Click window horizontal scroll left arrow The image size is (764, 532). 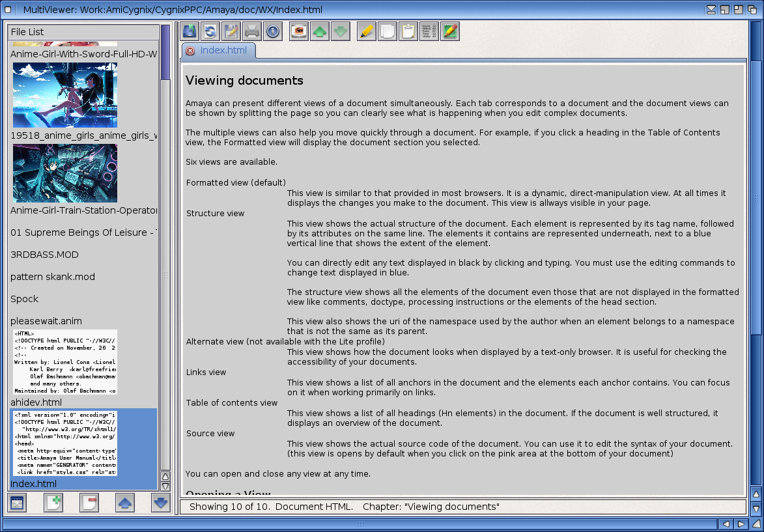726,524
